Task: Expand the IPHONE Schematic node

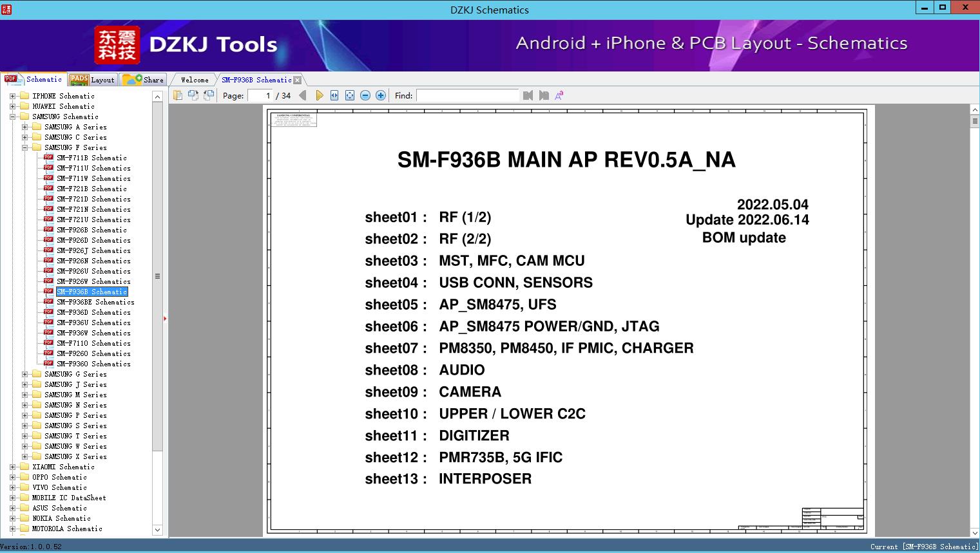Action: (12, 96)
